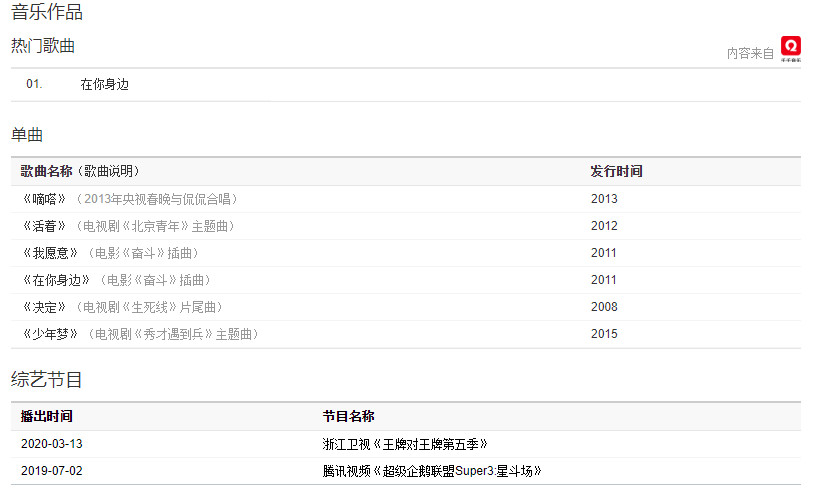Open the 王牌对王牌第五季 program entry
Screen dimensions: 816x498
[405, 444]
